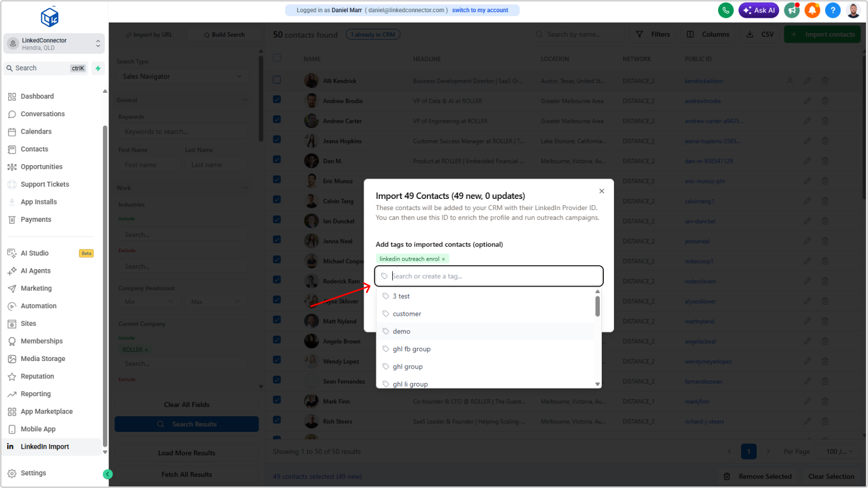The height and width of the screenshot is (488, 868).
Task: Click the tag dropdown scrollbar thumb
Action: [x=597, y=306]
